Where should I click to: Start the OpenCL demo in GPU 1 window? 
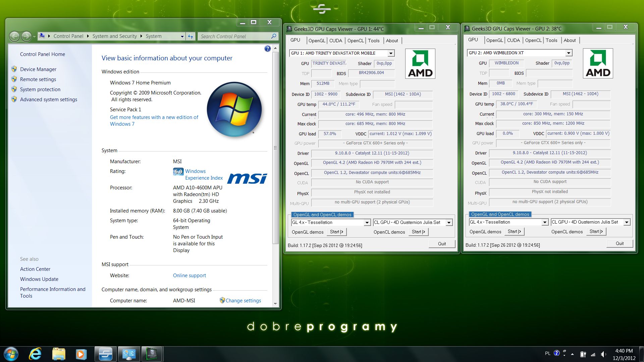tap(418, 232)
